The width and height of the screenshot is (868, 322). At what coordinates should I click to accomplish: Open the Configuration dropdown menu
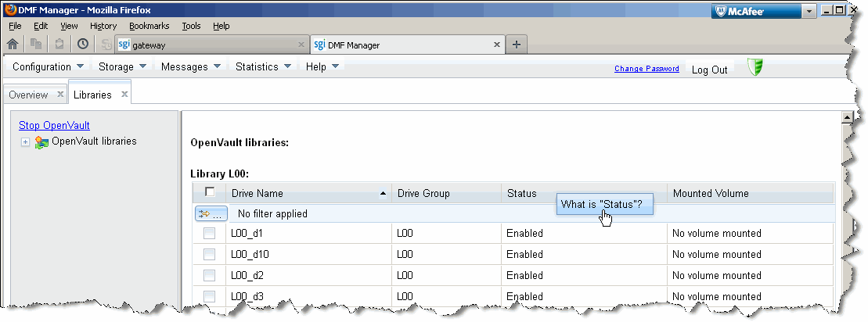pyautogui.click(x=49, y=67)
